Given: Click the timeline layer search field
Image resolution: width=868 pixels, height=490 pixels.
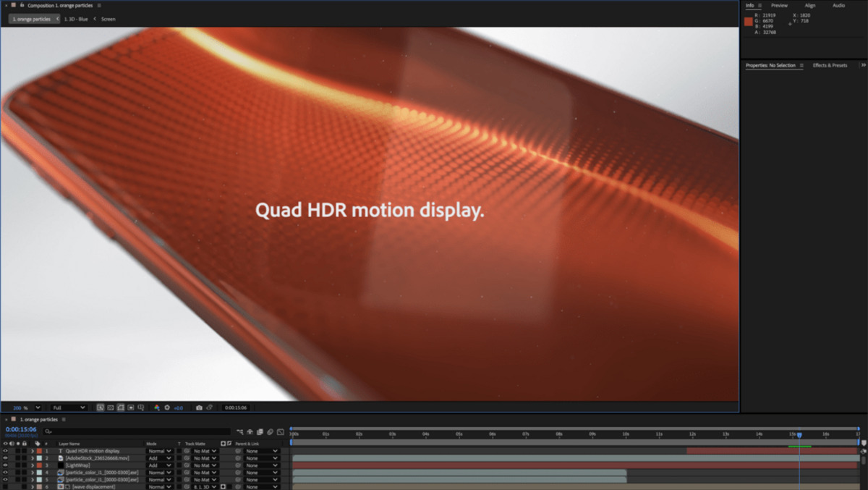Looking at the screenshot, I should click(x=137, y=431).
